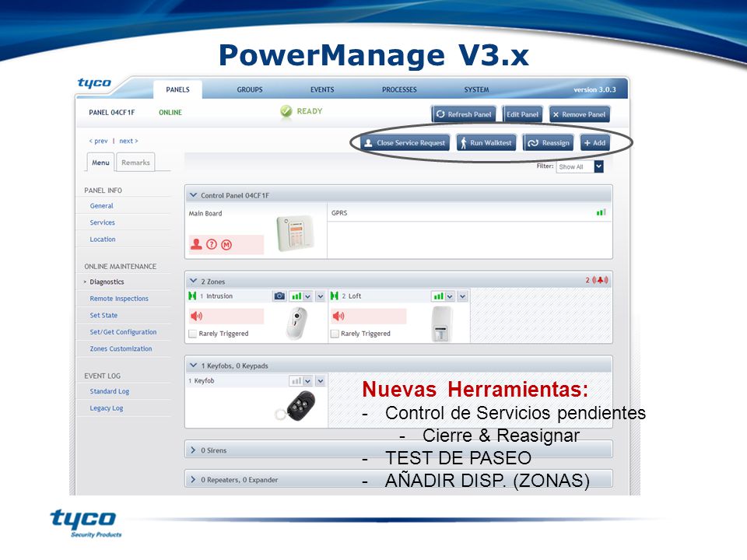
Task: Click the Add button
Action: pyautogui.click(x=595, y=142)
